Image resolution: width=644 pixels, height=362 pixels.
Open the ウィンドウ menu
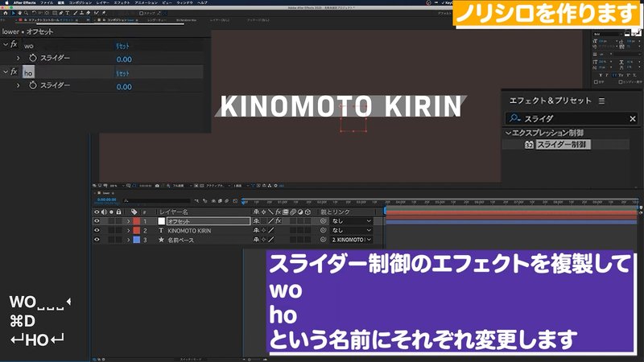[x=184, y=2]
